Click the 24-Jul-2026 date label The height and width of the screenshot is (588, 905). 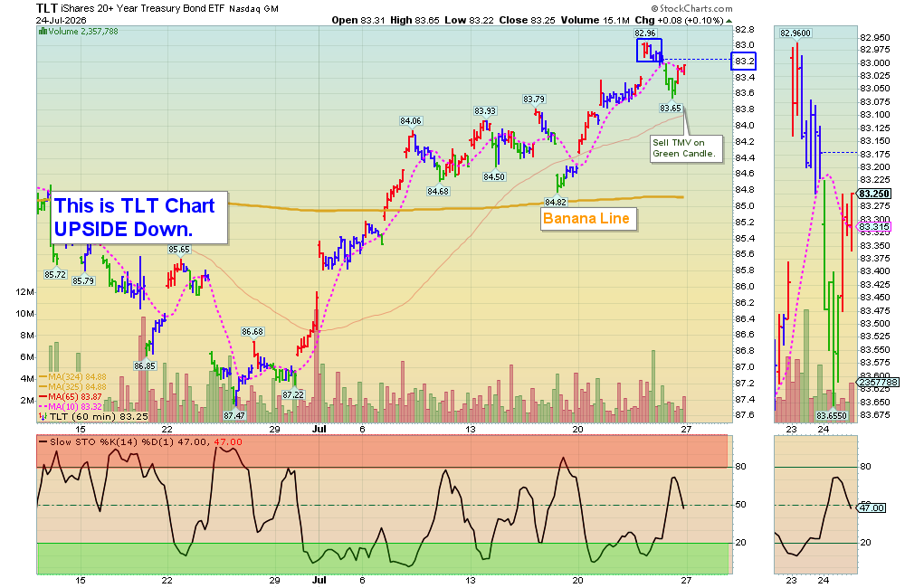[x=61, y=20]
